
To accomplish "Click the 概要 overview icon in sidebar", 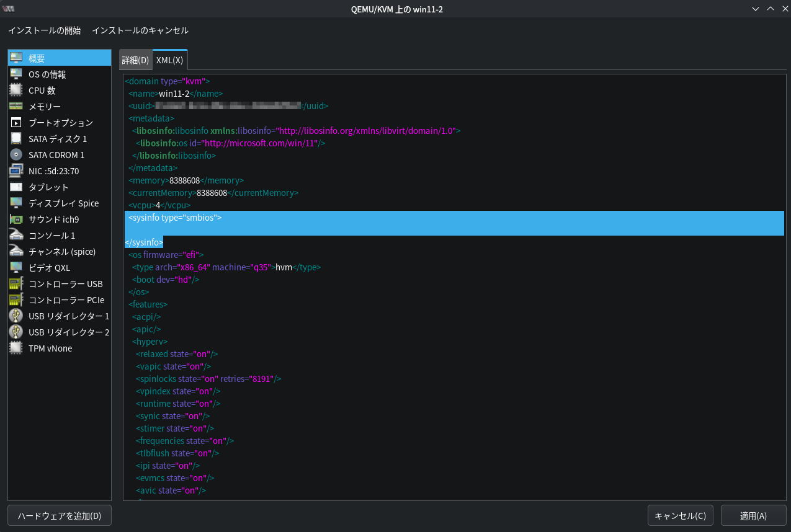I will [x=16, y=58].
